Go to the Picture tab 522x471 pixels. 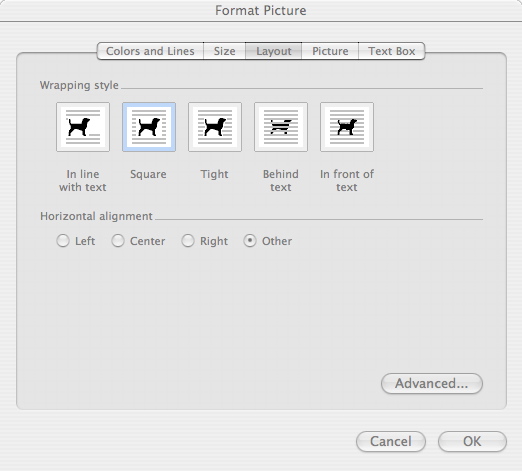(x=330, y=51)
